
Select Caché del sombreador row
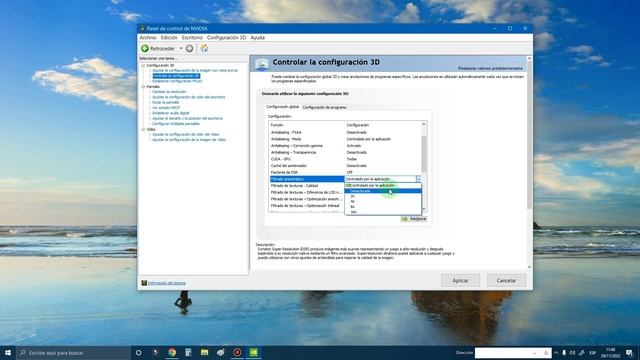tap(345, 166)
